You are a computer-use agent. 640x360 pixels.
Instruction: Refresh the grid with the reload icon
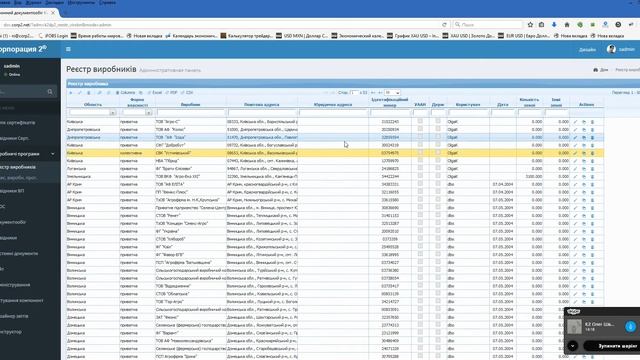pos(109,93)
